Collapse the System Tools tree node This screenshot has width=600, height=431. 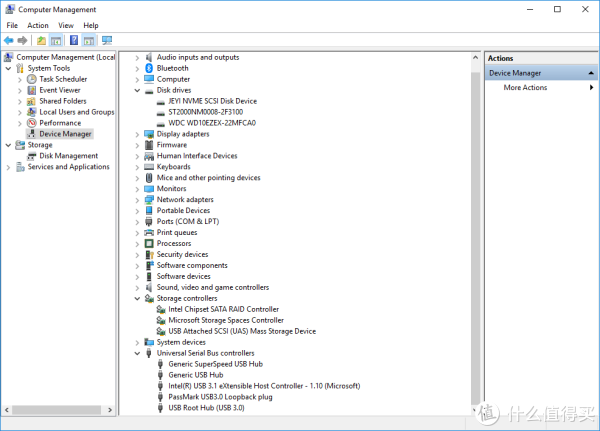pos(8,69)
